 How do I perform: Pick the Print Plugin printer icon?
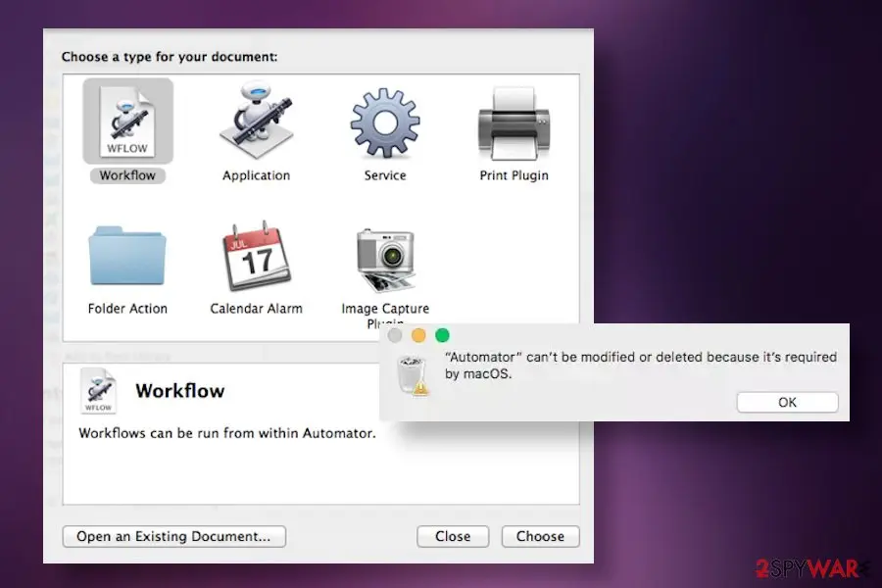point(514,123)
